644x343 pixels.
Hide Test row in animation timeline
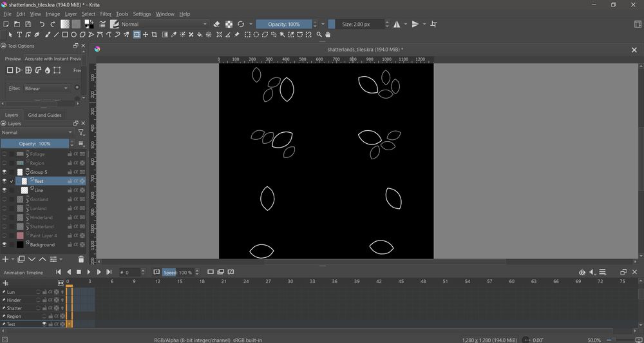44,324
